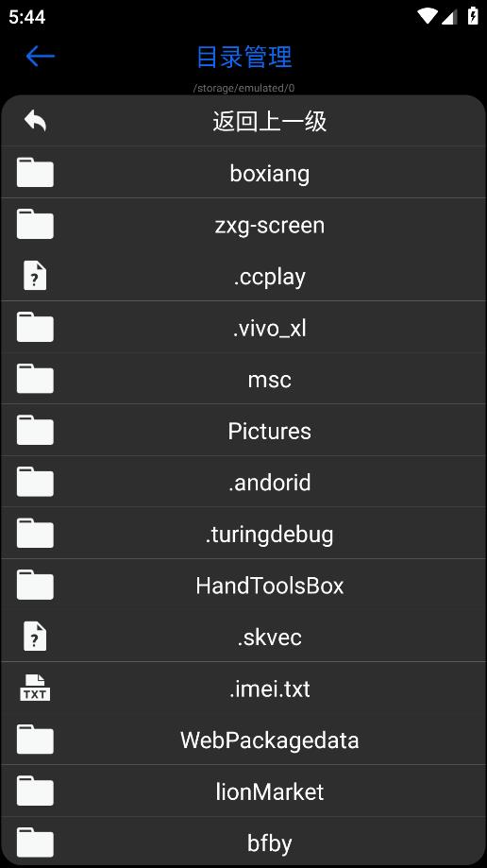Open the WebPackagedata folder
The image size is (487, 868).
pyautogui.click(x=243, y=739)
